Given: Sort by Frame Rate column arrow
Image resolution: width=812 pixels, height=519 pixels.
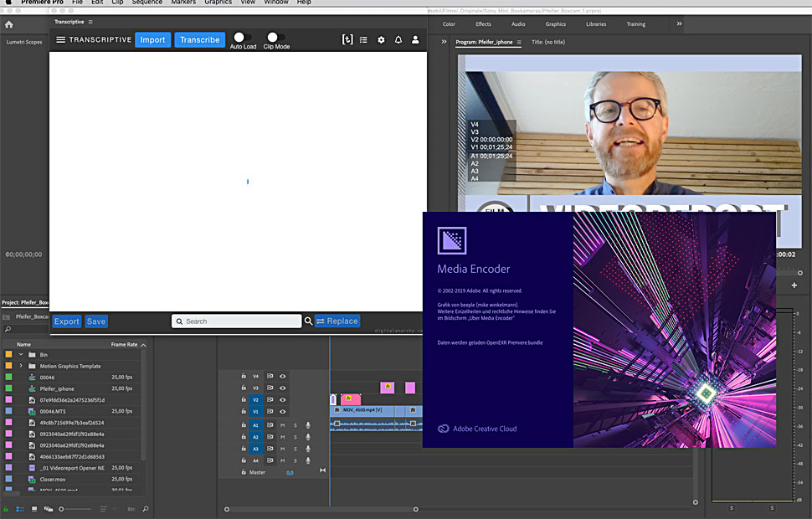Looking at the screenshot, I should (x=143, y=345).
